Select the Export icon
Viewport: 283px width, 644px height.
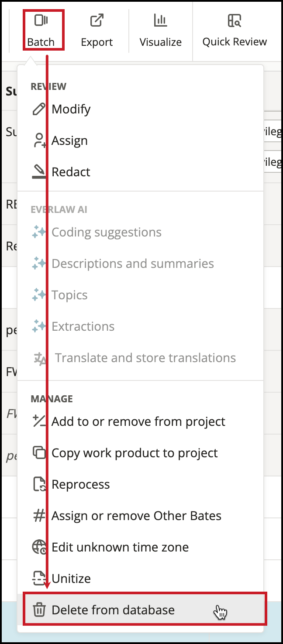97,21
